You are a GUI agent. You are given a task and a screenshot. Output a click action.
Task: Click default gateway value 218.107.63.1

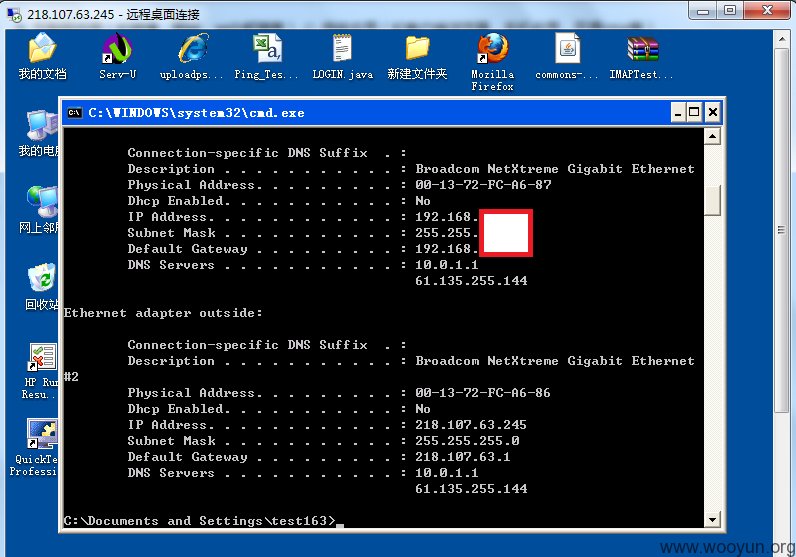[x=462, y=456]
